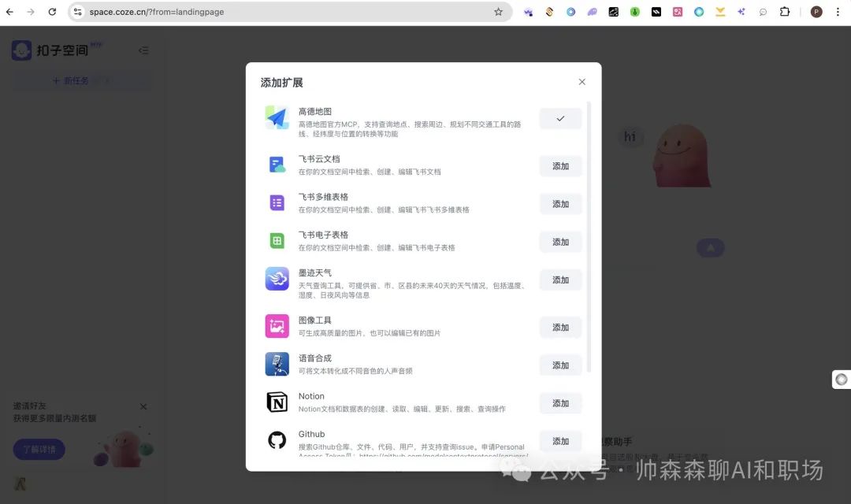Add the Notion extension
Image resolution: width=851 pixels, height=504 pixels.
click(x=561, y=403)
